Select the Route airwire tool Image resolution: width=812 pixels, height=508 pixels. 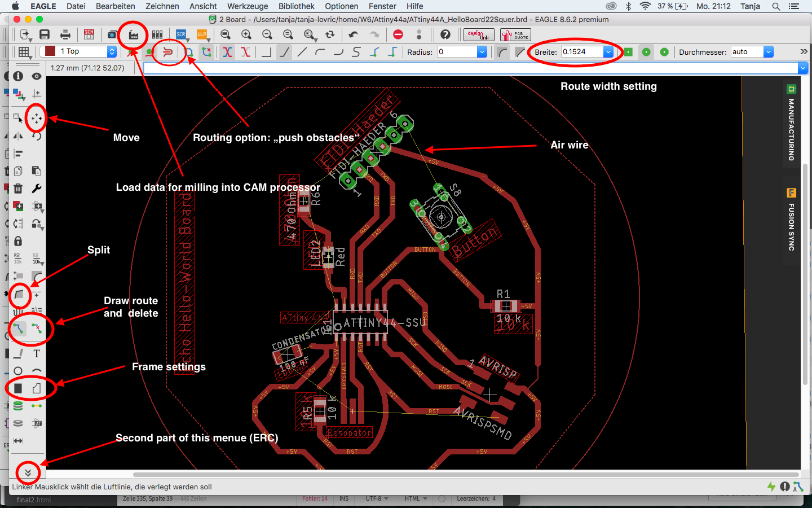tap(18, 328)
